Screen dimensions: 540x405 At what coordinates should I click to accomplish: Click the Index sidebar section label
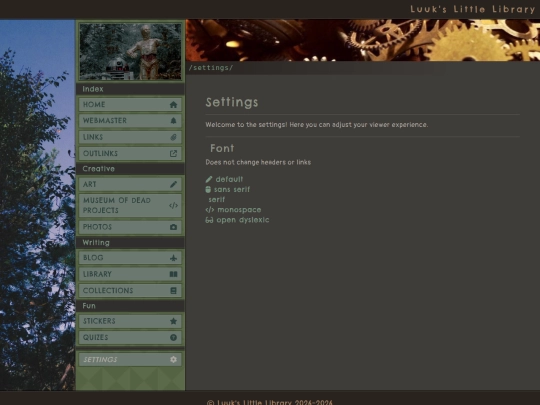(93, 89)
